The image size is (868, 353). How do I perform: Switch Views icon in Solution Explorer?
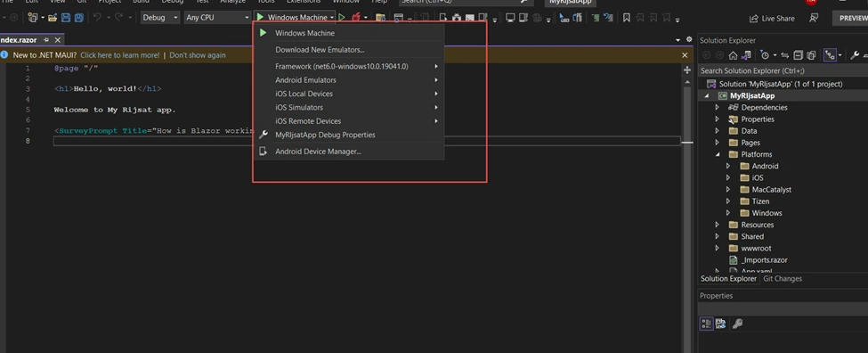coord(746,55)
